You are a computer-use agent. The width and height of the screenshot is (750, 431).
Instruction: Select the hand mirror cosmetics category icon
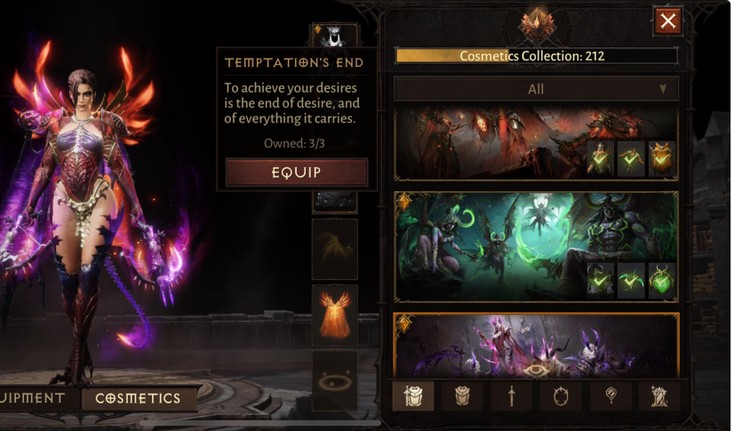click(x=610, y=396)
